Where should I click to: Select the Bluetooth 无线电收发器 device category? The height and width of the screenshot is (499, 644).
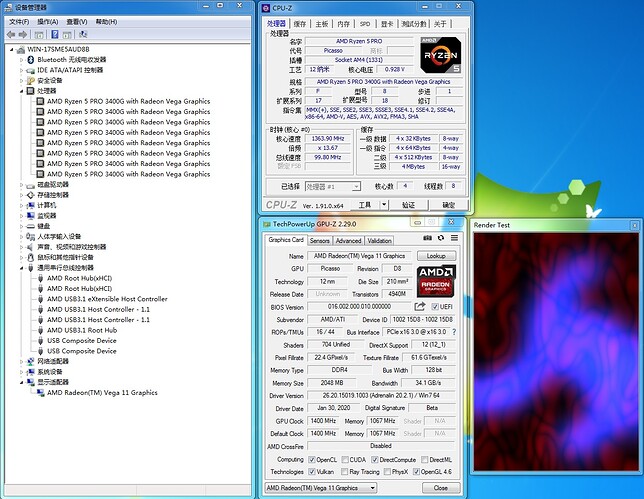click(x=71, y=60)
